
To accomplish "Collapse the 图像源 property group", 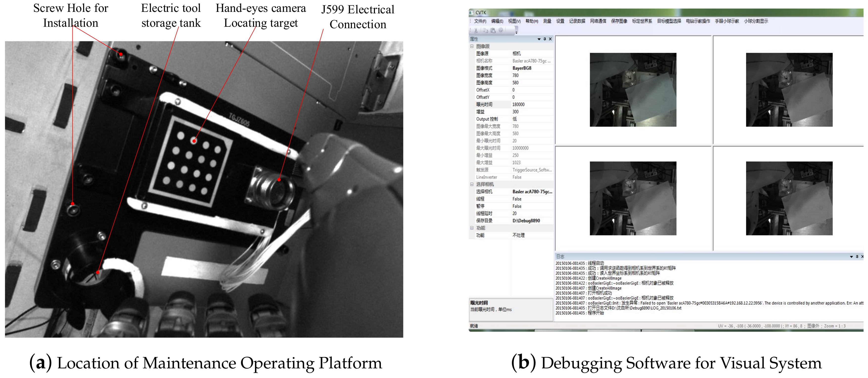I will 472,46.
